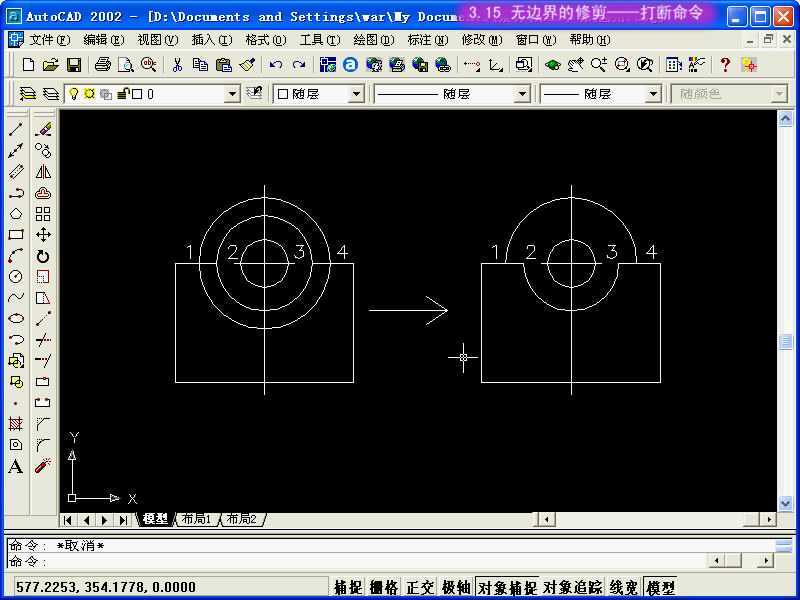Switch to the 模型 model tab
This screenshot has height=600, width=800.
pyautogui.click(x=156, y=519)
